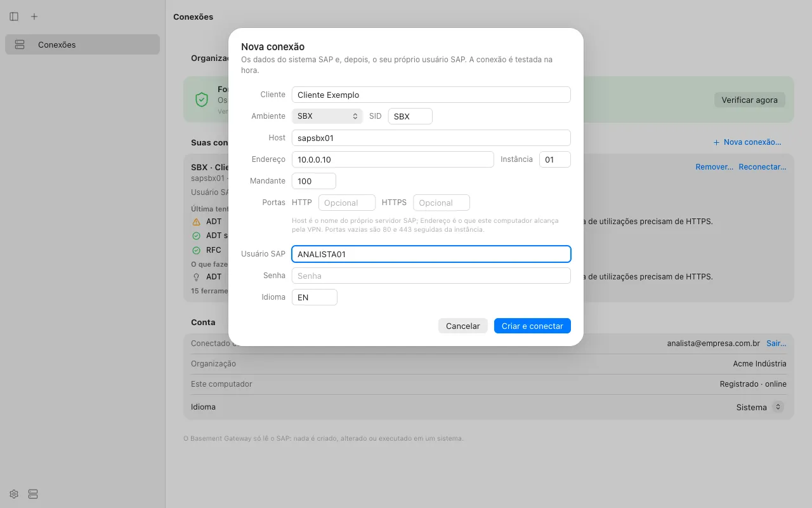812x508 pixels.
Task: Click the server stack icon at bottom left
Action: coord(34,494)
